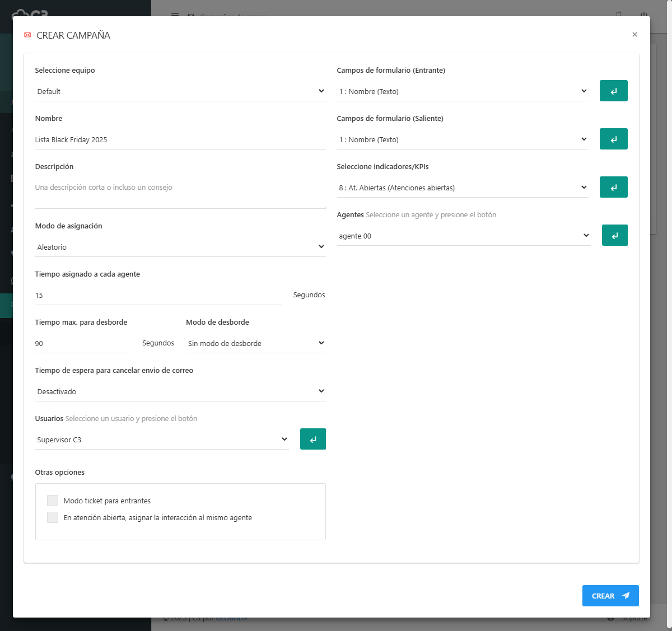The width and height of the screenshot is (672, 631).
Task: Enable Modo ticket para entrantes checkbox
Action: coord(53,501)
